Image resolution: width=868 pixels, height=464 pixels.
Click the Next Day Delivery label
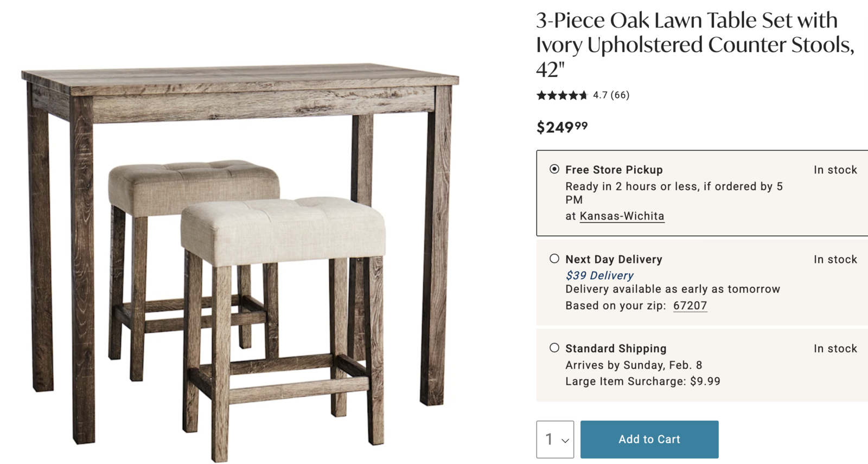614,259
